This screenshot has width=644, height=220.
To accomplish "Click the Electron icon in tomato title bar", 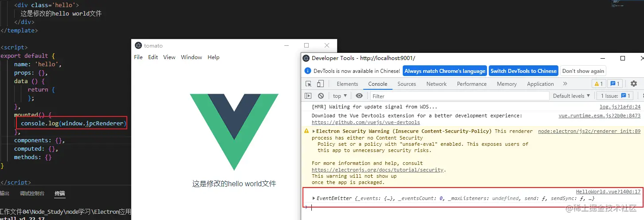I will [x=138, y=45].
